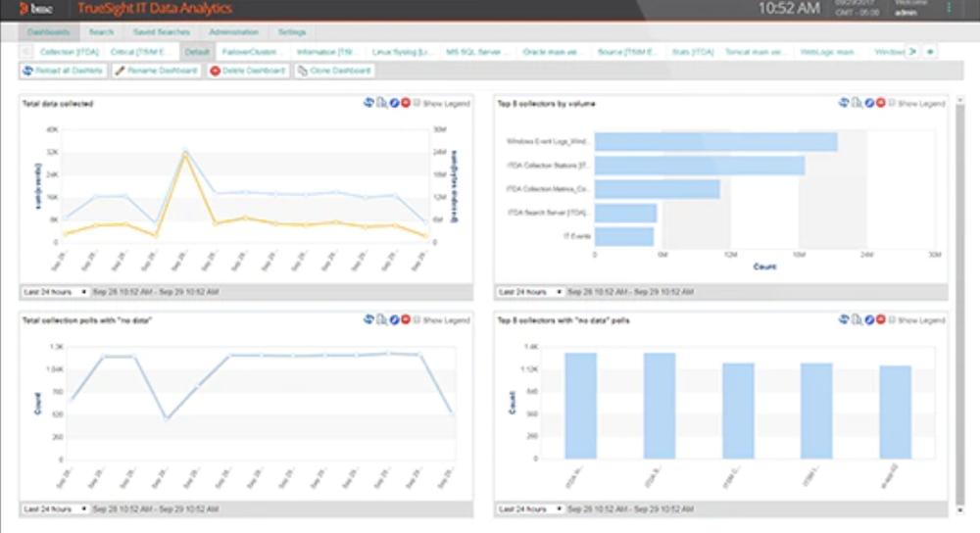Open the Settings tab
This screenshot has width=980, height=533.
292,32
